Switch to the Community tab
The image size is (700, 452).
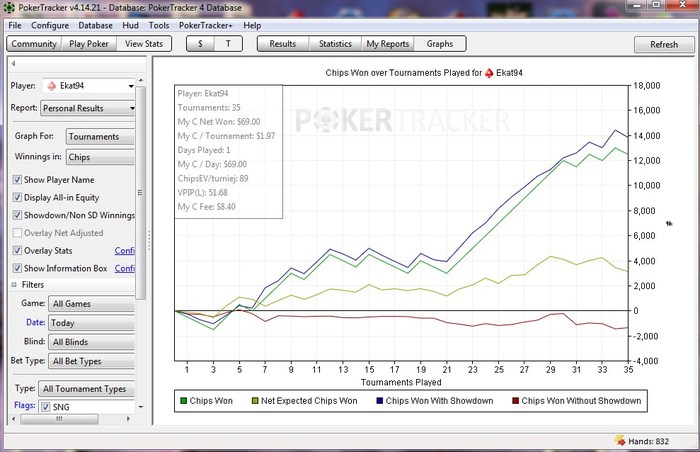pyautogui.click(x=34, y=44)
